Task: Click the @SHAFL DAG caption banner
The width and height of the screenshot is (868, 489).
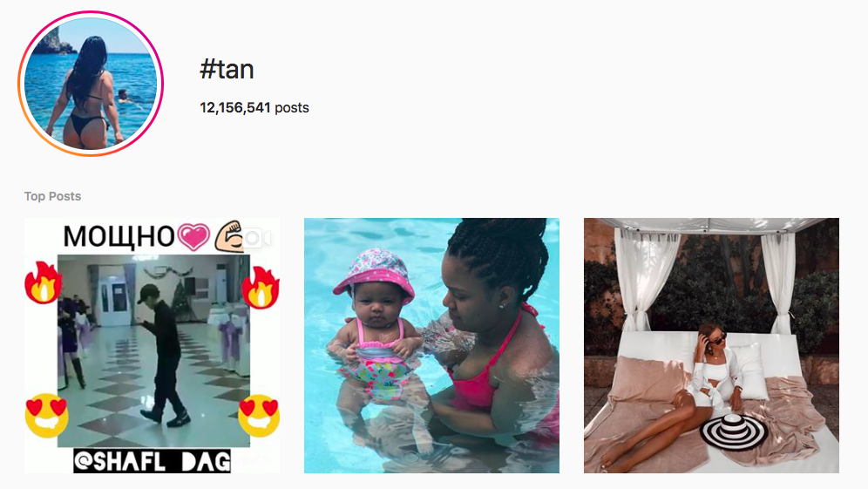Action: tap(153, 461)
